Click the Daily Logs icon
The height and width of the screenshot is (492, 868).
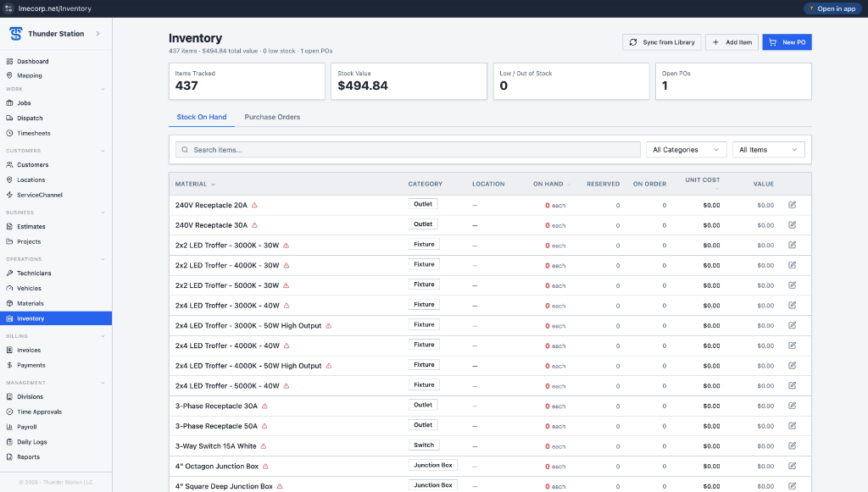(x=9, y=442)
